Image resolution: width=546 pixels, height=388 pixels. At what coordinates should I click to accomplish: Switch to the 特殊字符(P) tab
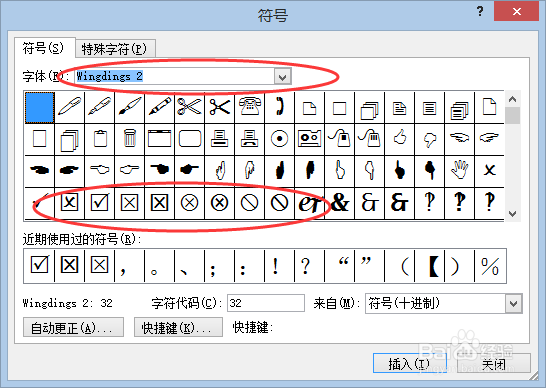(x=115, y=49)
